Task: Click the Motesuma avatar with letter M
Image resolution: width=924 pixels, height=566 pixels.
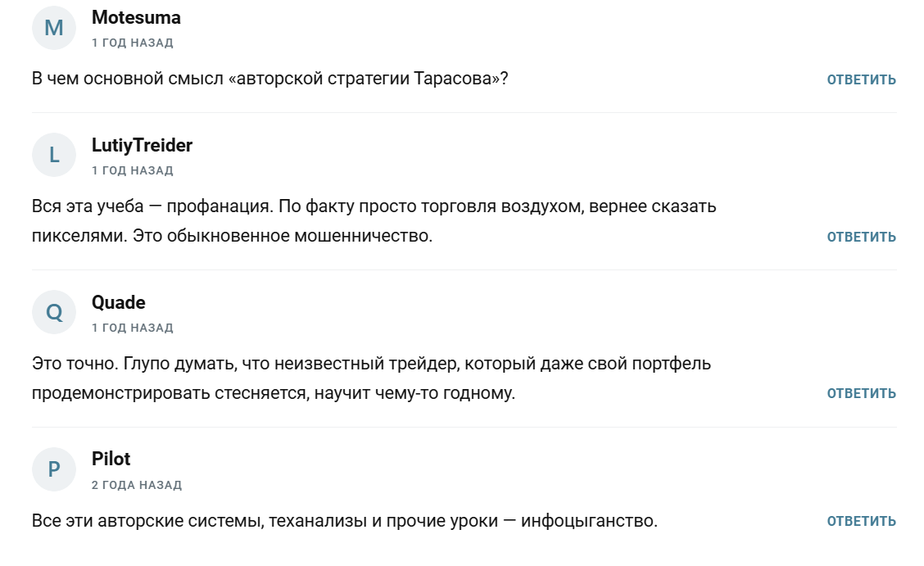Action: [54, 28]
